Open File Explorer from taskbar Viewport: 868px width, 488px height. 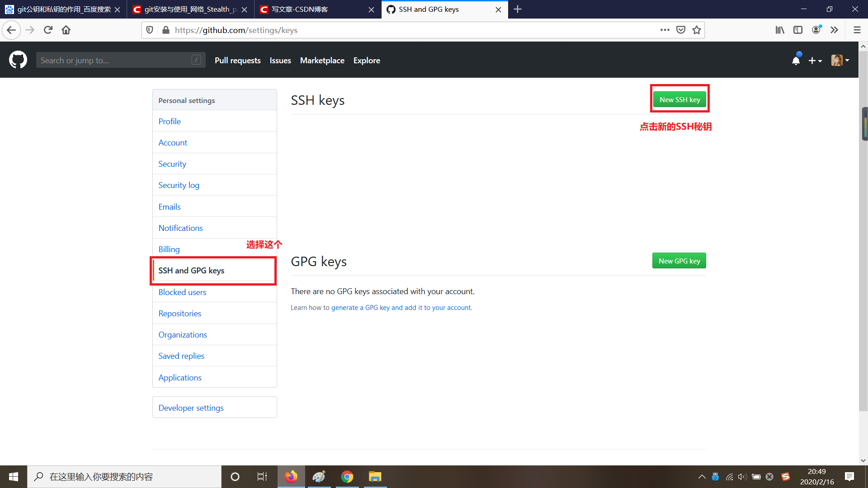(375, 477)
